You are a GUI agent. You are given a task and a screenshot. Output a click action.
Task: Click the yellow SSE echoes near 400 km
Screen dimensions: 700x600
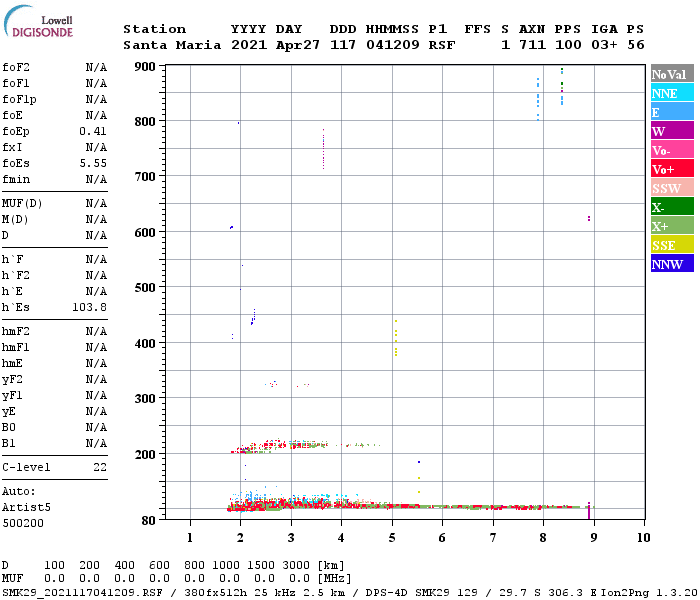[396, 338]
